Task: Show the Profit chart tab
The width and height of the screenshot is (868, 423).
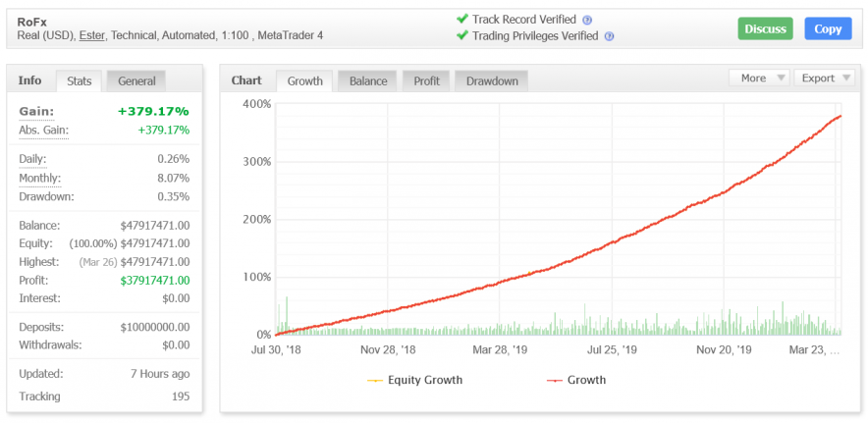Action: click(x=426, y=81)
